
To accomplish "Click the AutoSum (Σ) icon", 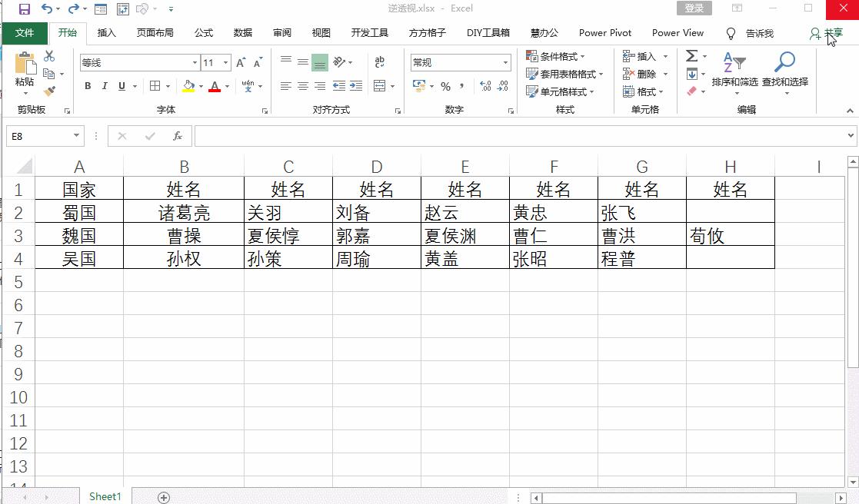I will (691, 55).
